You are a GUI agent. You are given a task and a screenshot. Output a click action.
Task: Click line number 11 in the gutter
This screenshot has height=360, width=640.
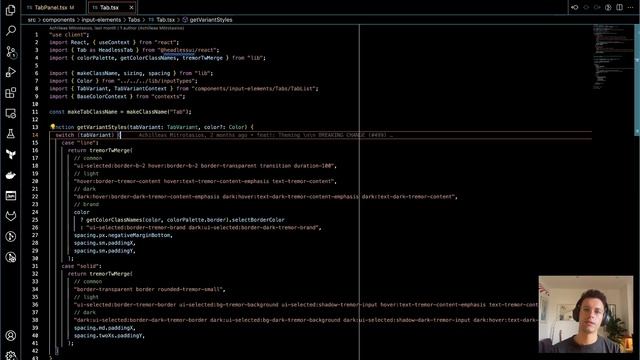[35, 112]
